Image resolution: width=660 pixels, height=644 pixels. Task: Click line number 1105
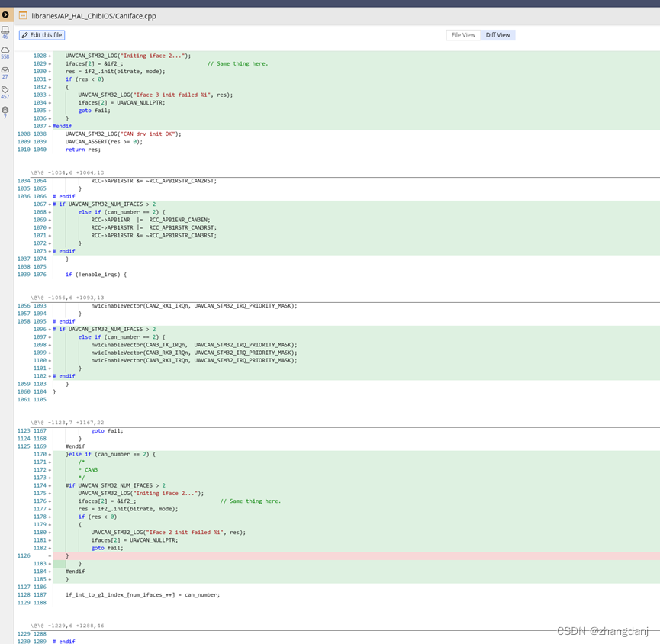click(40, 400)
